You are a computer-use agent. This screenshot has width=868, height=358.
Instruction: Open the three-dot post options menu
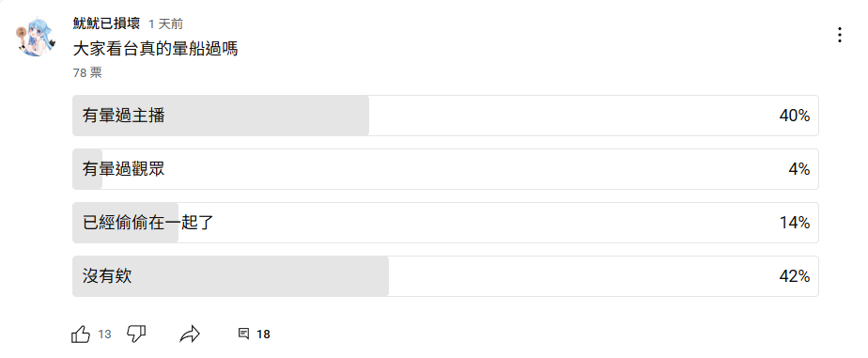point(840,35)
